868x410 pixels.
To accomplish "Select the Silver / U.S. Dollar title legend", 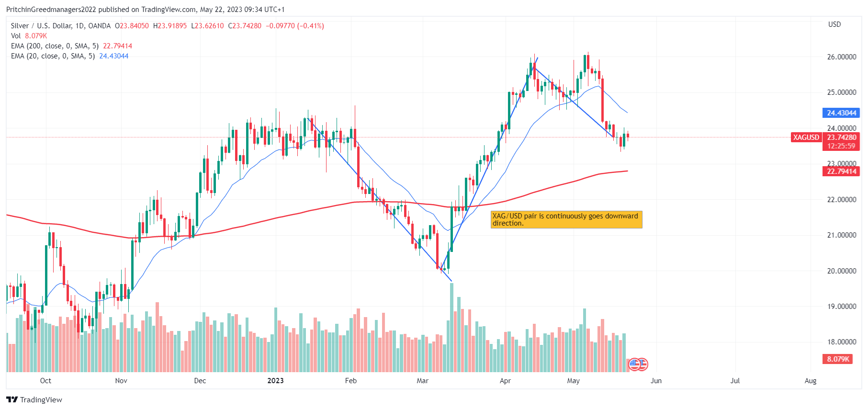I will click(x=61, y=26).
